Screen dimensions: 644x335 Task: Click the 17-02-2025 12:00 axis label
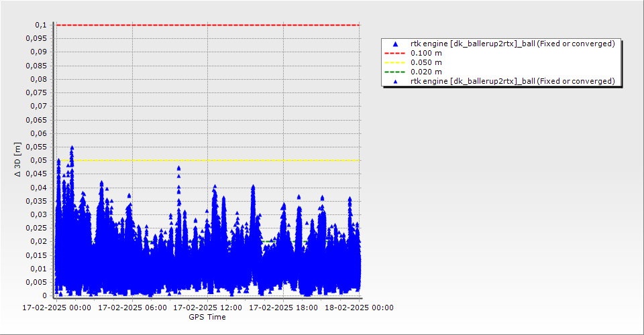[207, 308]
